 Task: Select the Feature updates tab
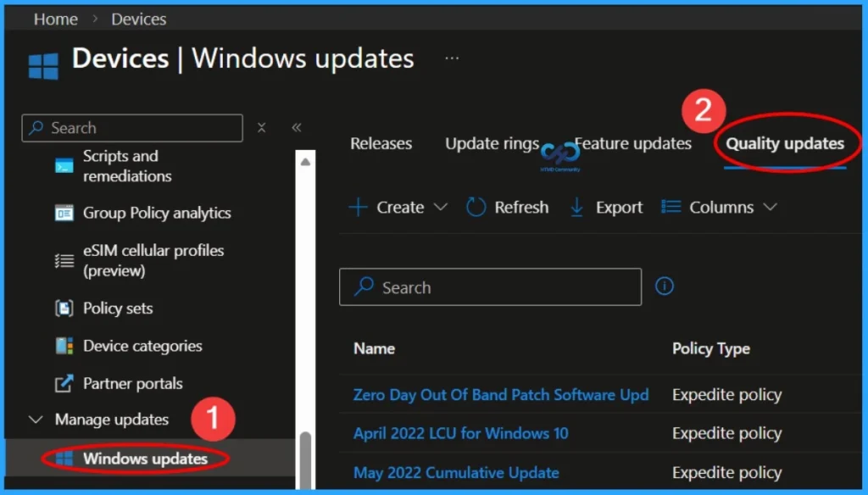tap(633, 143)
